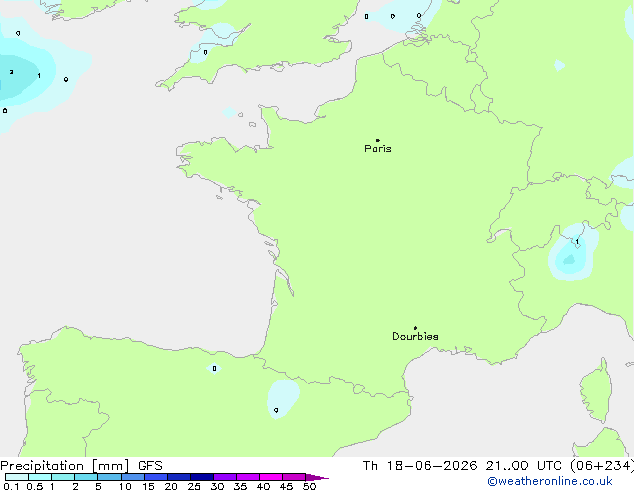Select the marker dot above Paris
Viewport: 634px width, 490px height.
coord(378,140)
